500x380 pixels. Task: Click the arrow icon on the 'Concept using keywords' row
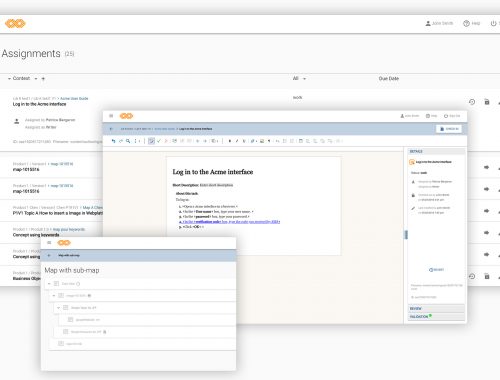[486, 233]
